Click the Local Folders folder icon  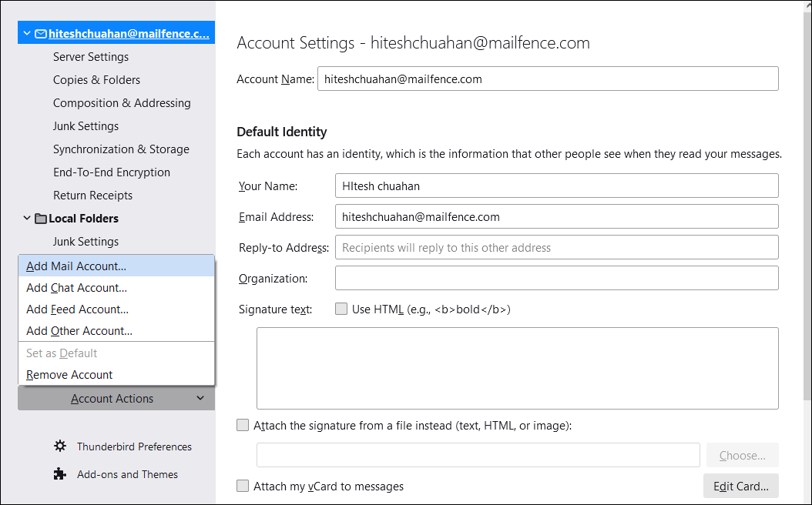click(x=40, y=219)
